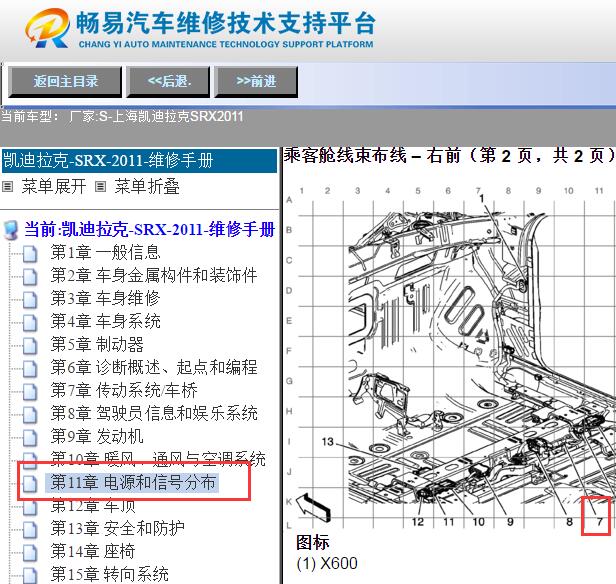Open 第6章 诊断概述、起点和编程
The image size is (616, 584).
[x=154, y=367]
